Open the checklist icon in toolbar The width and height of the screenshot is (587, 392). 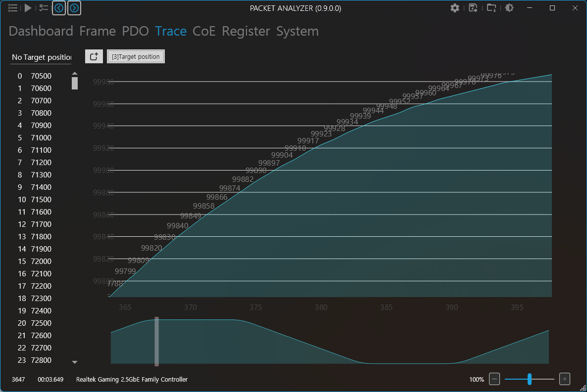[x=44, y=8]
